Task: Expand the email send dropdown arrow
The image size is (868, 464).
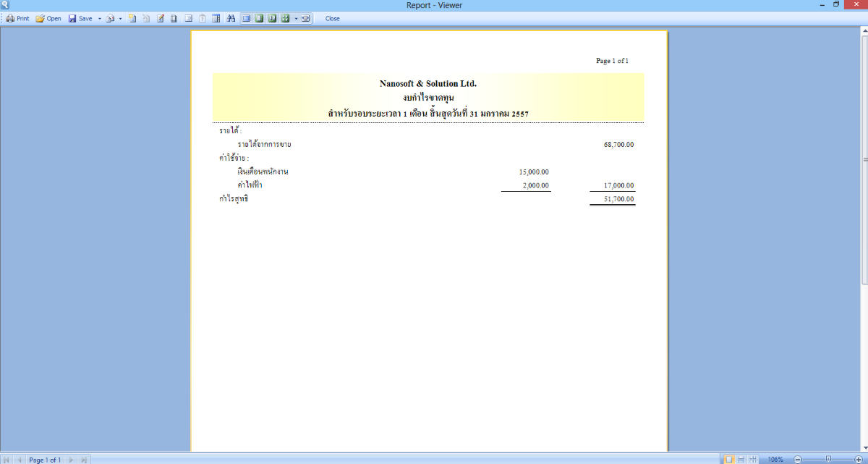Action: [x=120, y=18]
